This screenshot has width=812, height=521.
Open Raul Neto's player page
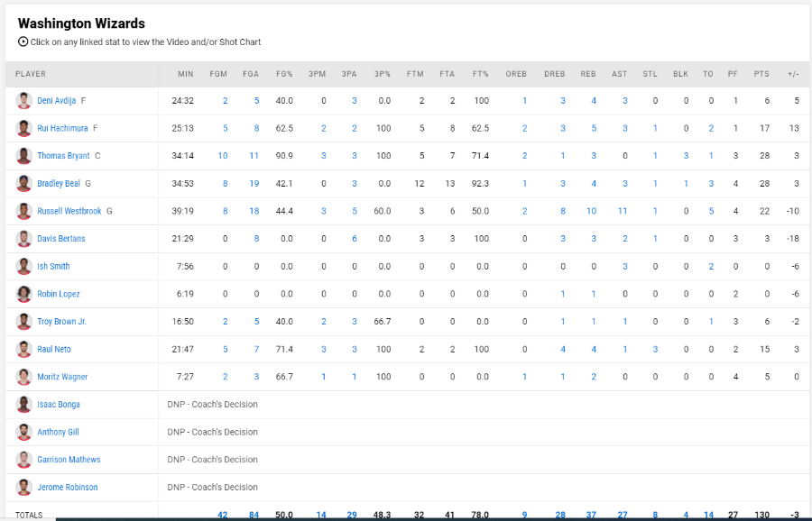(x=54, y=349)
